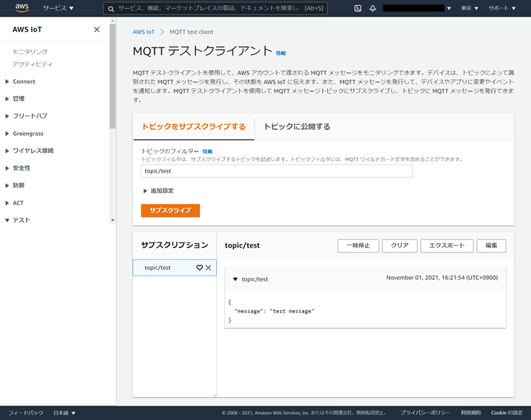Click the orange サブスクライブ button
Image resolution: width=531 pixels, height=420 pixels.
coord(170,210)
